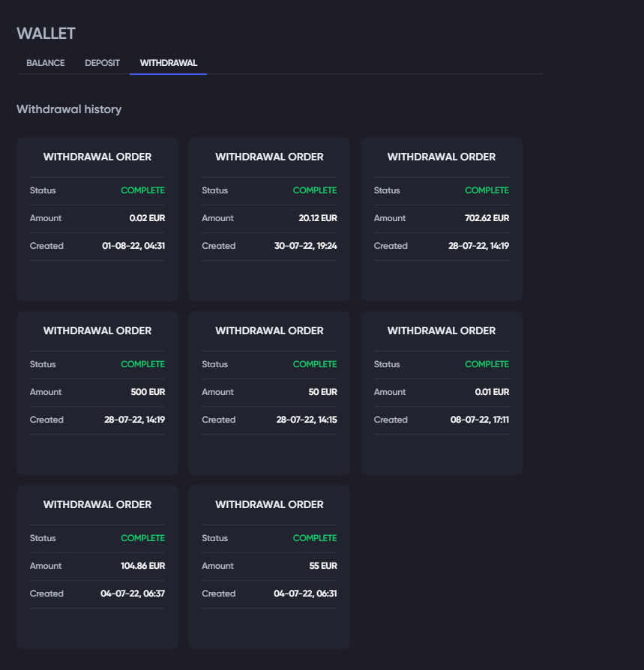Click the 04-07-22, 06:31 created timestamp
644x670 pixels.
pos(305,594)
